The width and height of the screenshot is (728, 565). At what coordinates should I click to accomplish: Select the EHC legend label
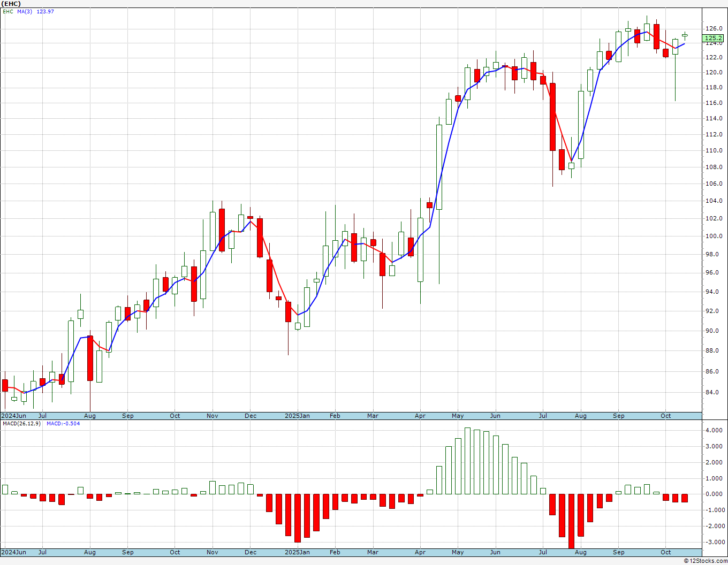click(x=8, y=12)
